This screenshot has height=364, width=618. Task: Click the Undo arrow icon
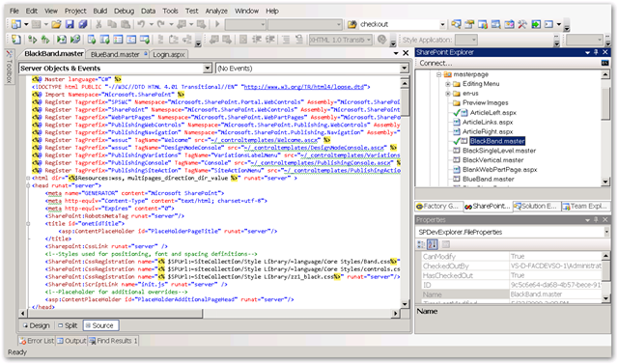click(x=141, y=24)
